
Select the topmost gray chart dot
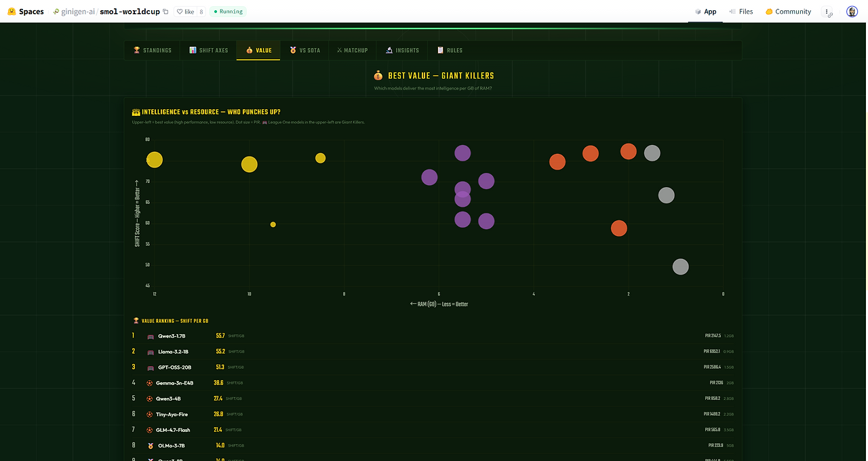click(x=652, y=153)
